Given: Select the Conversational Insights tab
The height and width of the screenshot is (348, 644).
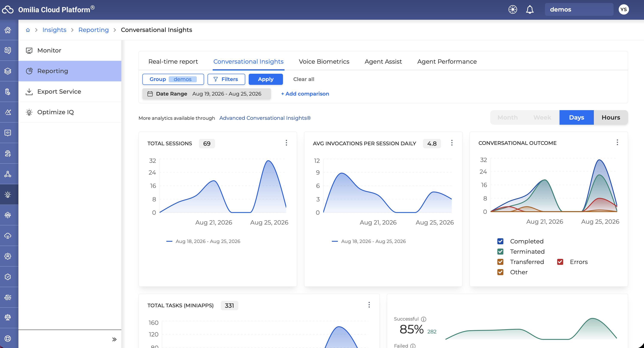Looking at the screenshot, I should click(x=248, y=61).
